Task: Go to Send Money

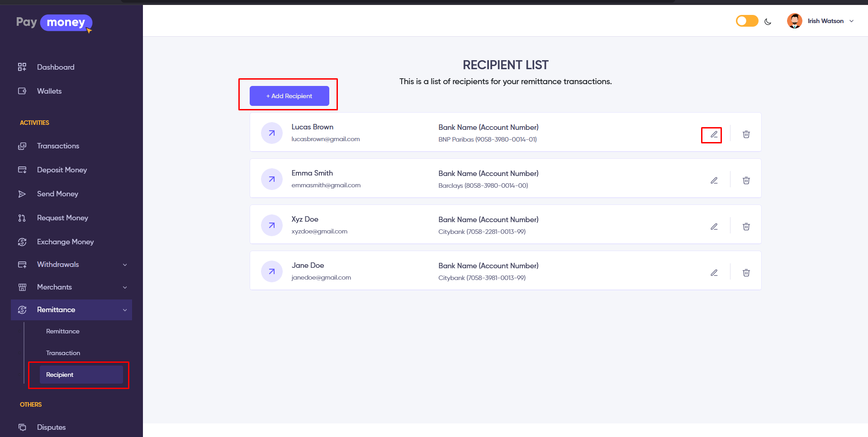Action: click(57, 194)
